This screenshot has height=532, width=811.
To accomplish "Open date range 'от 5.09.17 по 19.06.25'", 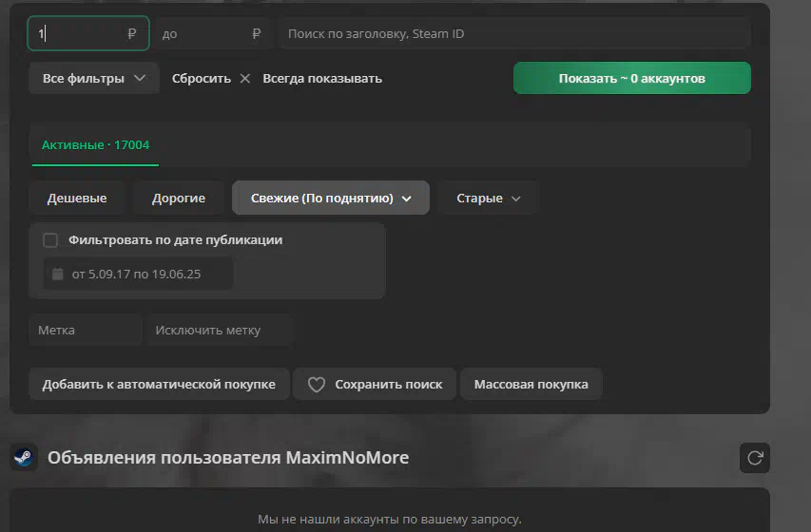I will (x=138, y=274).
